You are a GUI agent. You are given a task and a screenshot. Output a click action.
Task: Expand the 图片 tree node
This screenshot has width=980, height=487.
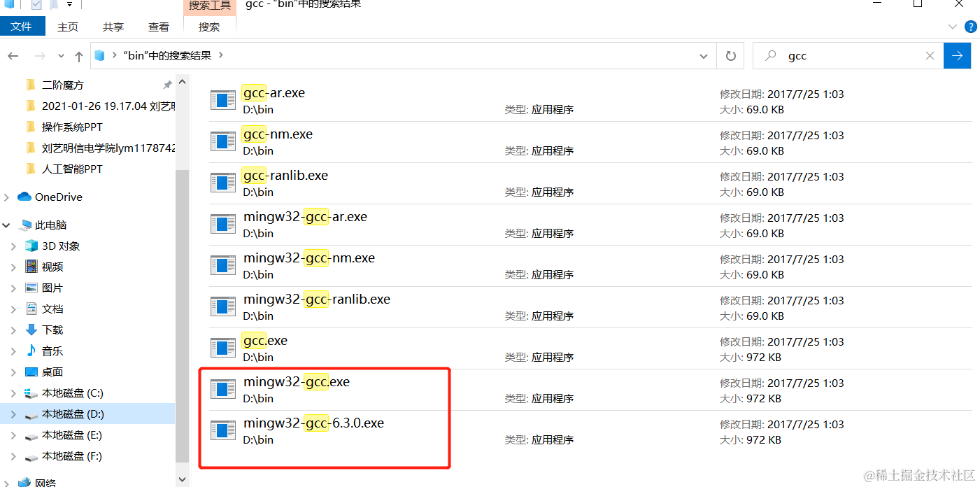pyautogui.click(x=13, y=288)
